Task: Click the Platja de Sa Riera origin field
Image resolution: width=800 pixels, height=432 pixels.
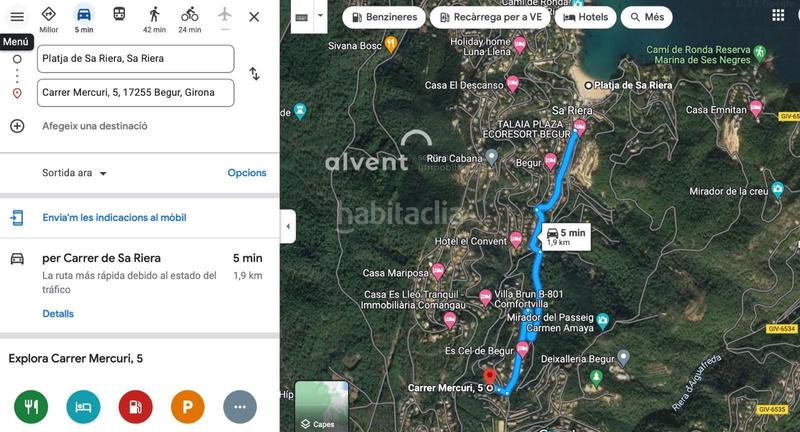Action: point(136,59)
